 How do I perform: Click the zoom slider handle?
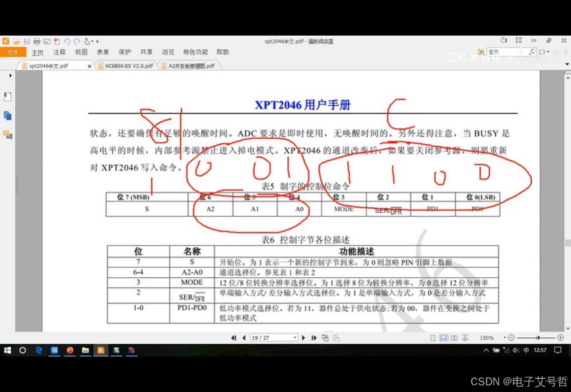(x=538, y=338)
